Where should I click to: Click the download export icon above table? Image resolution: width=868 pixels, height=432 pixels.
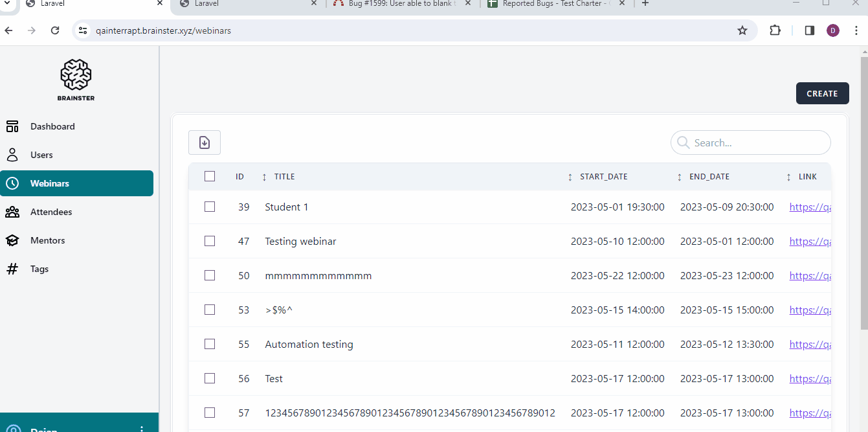[205, 142]
